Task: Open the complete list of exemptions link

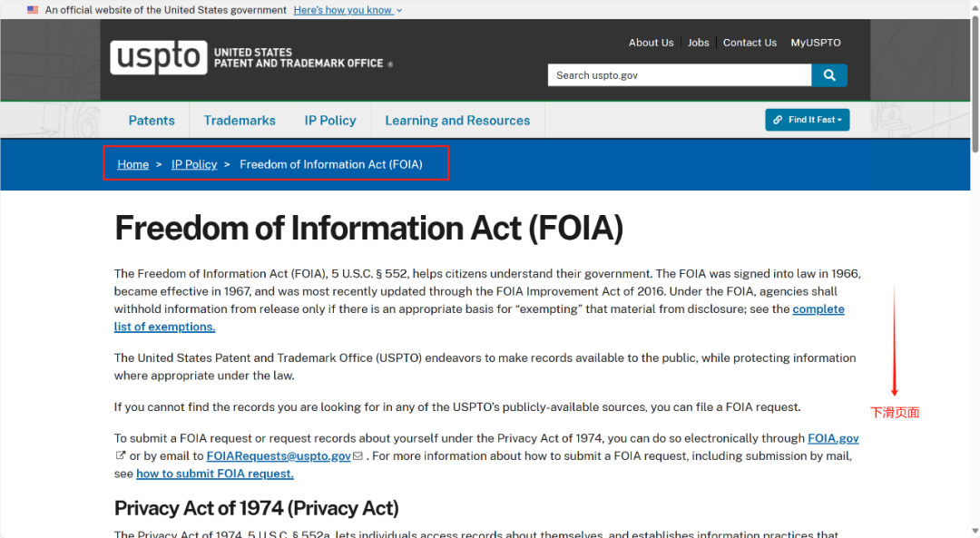Action: [164, 327]
